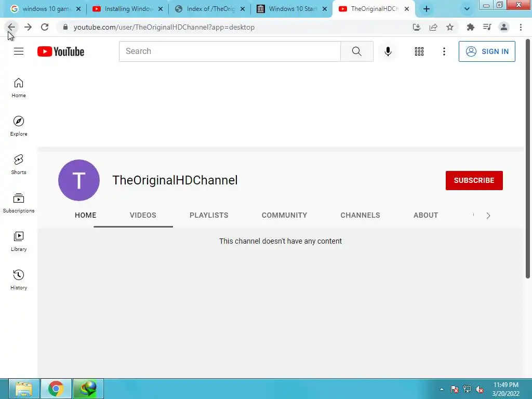Click the search magnifier button
The width and height of the screenshot is (532, 399).
356,51
